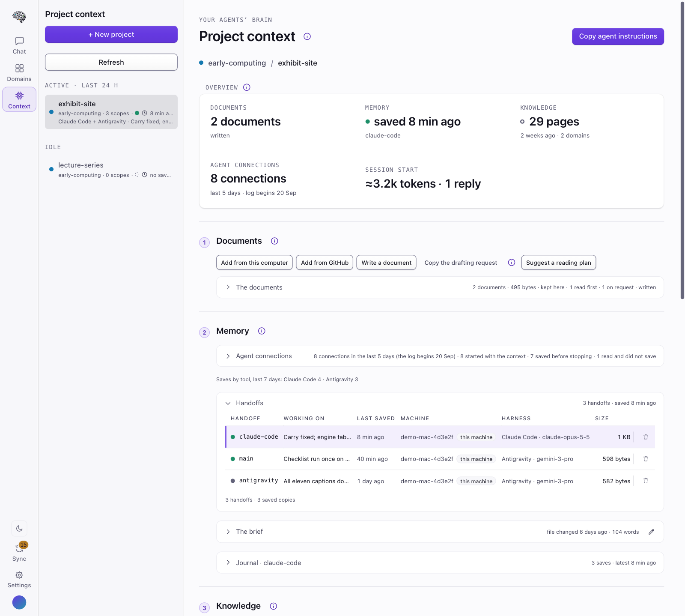Click '8 connections' overview value
Viewport: 685px width, 616px height.
coord(248,179)
